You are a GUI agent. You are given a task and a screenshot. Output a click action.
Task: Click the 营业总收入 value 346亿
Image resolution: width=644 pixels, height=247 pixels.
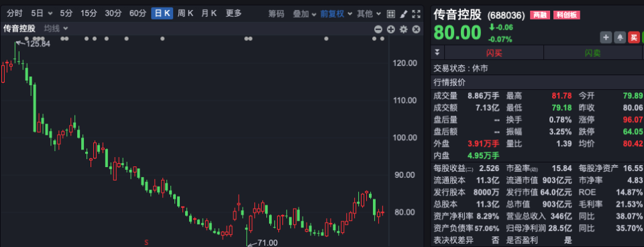561,216
